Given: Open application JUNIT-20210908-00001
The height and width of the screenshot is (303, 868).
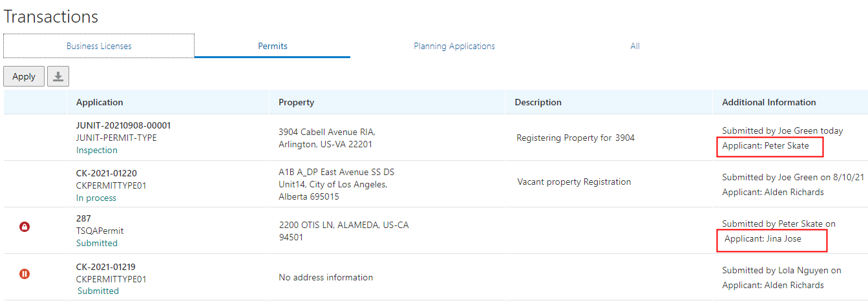Looking at the screenshot, I should pyautogui.click(x=123, y=125).
